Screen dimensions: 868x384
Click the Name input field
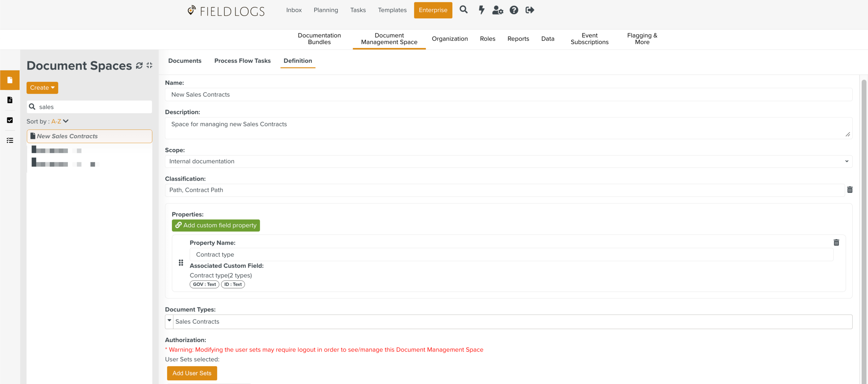(x=508, y=95)
